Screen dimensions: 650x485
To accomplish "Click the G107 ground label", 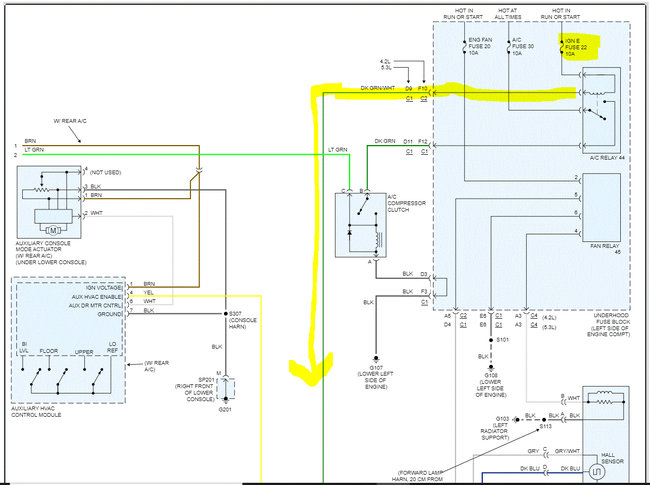I will pyautogui.click(x=376, y=368).
